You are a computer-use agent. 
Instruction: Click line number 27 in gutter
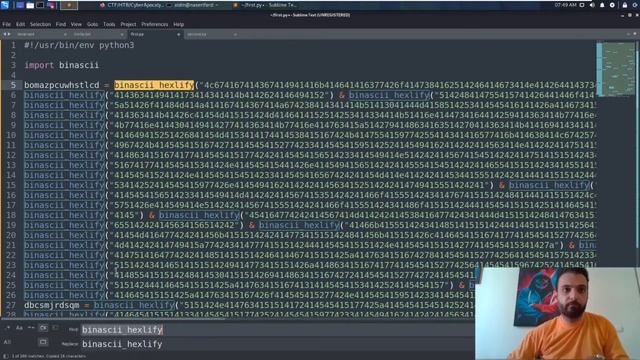11,305
